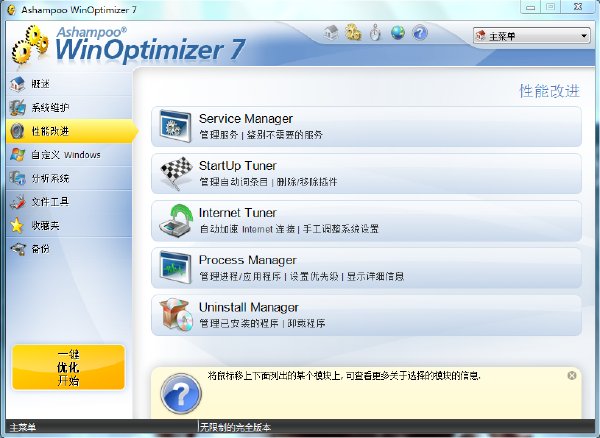Click the Service Manager description 管理服务
The image size is (600, 438).
pyautogui.click(x=219, y=135)
